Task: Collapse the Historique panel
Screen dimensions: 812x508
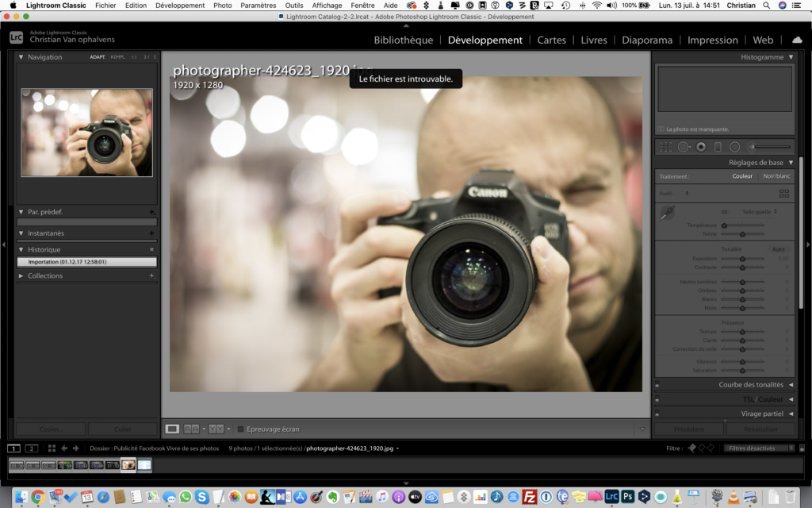Action: (x=21, y=250)
